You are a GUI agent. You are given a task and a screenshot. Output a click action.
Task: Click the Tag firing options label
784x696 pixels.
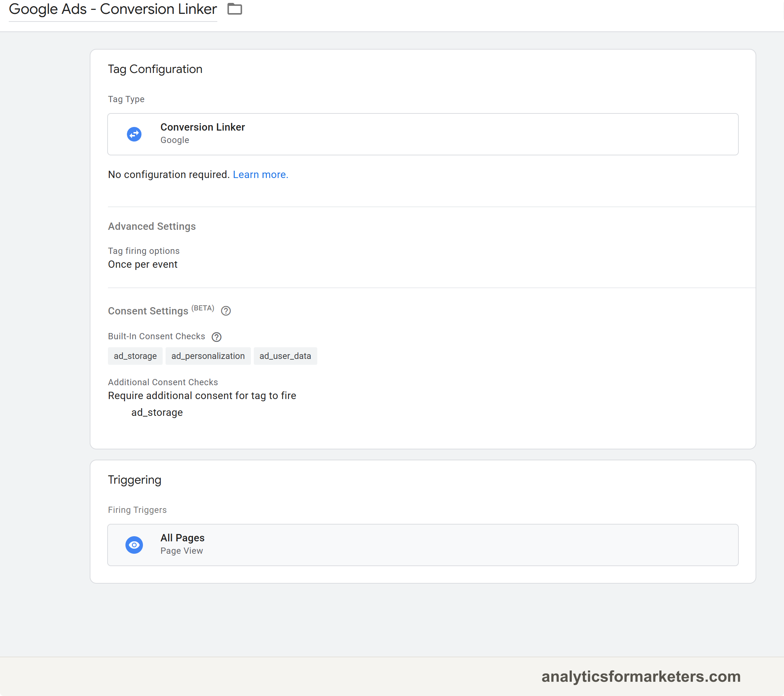coord(144,251)
